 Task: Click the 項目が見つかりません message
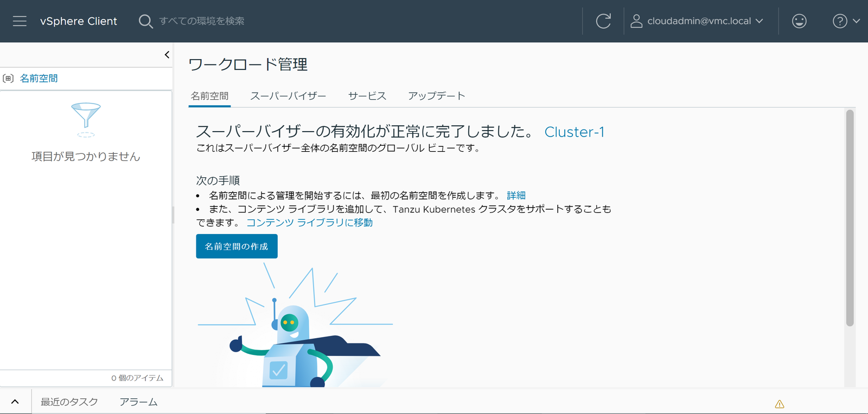coord(86,157)
